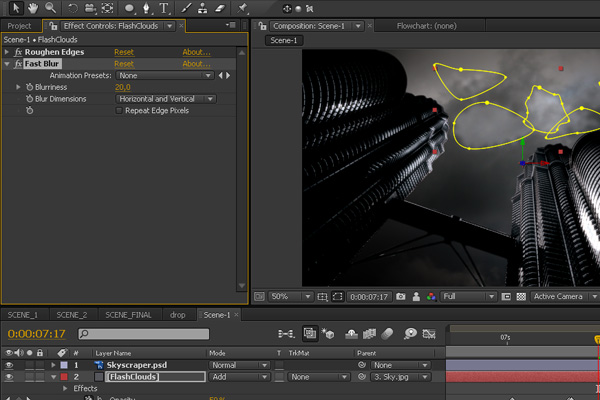Viewport: 600px width, 400px height.
Task: Switch to the SCENE_FINAL timeline tab
Action: click(128, 315)
